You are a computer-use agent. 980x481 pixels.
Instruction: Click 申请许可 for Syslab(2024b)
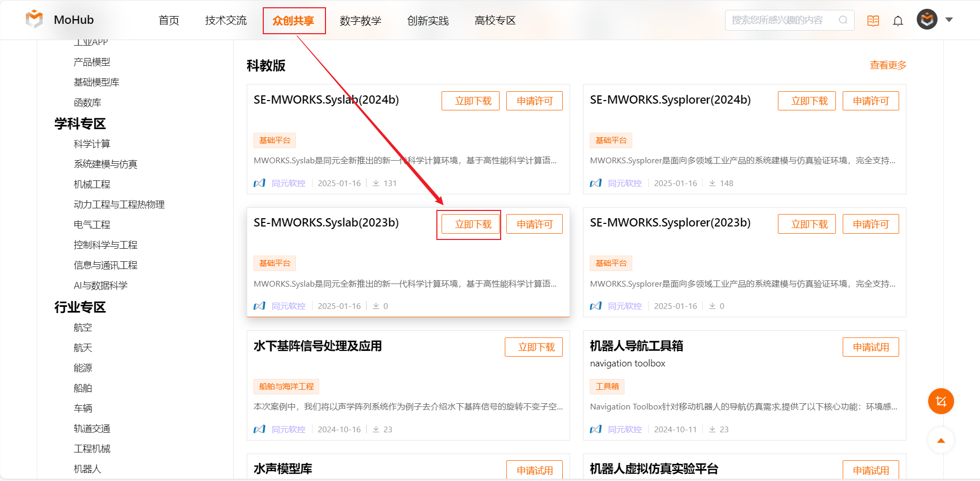point(534,101)
